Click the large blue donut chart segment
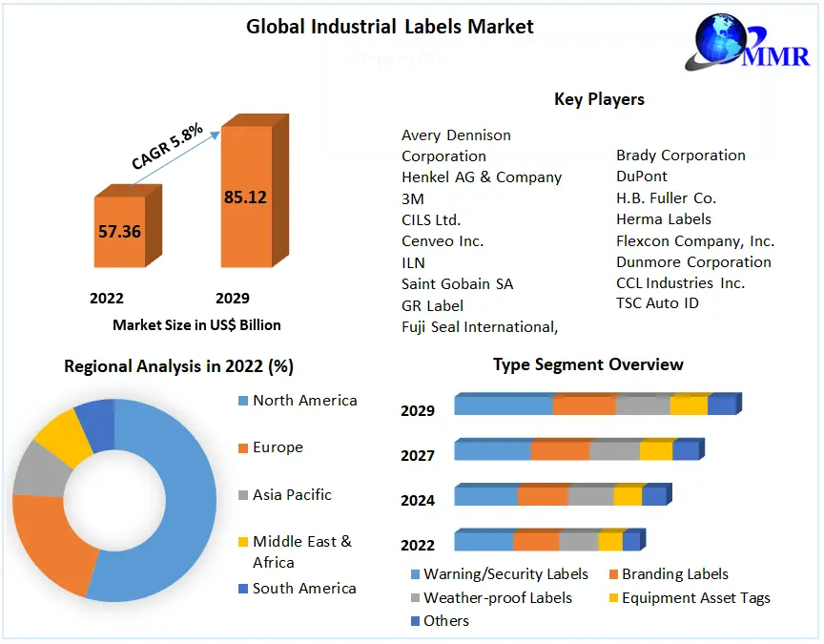This screenshot has height=644, width=824. point(181,496)
